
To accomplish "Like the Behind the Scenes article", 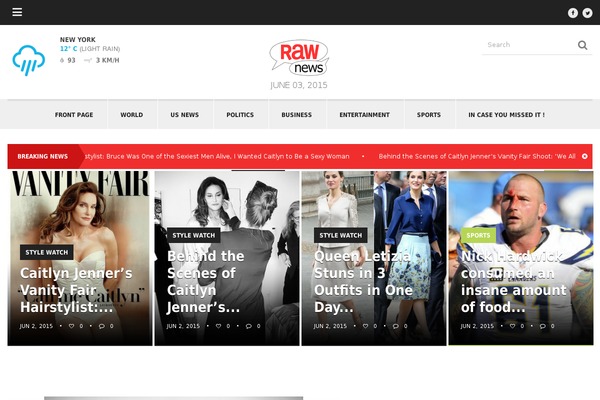I will (218, 326).
